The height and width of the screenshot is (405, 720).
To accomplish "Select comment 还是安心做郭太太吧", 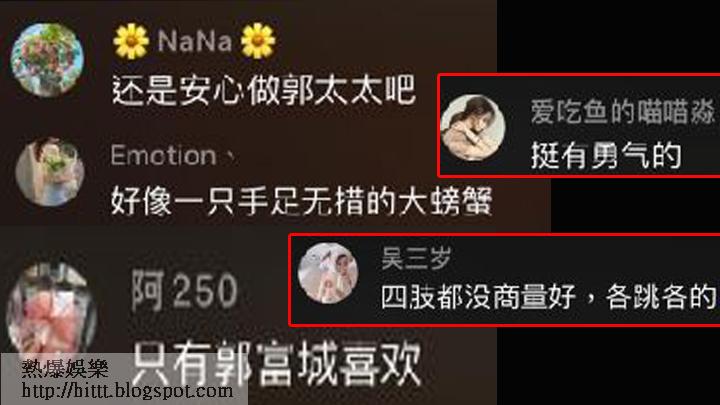I will point(264,90).
